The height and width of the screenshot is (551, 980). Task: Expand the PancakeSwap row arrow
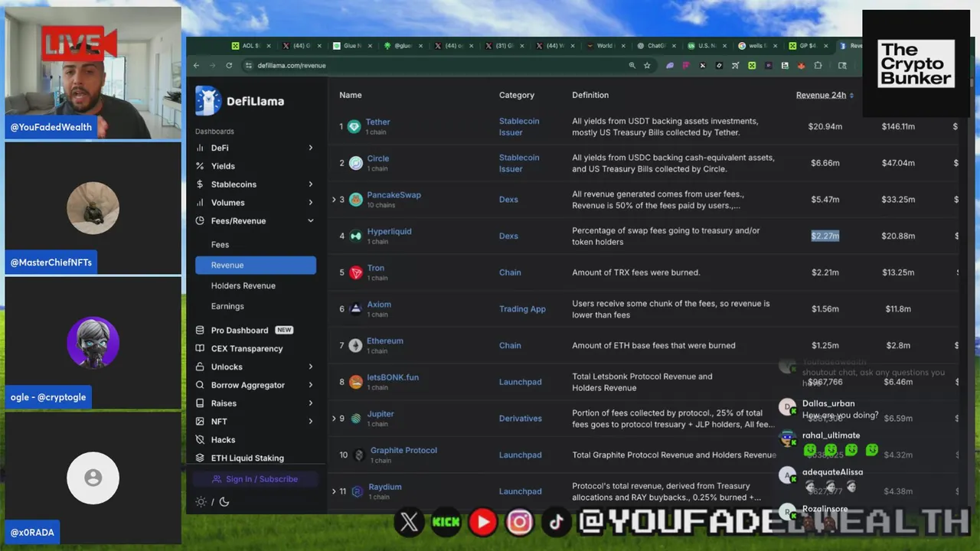334,200
